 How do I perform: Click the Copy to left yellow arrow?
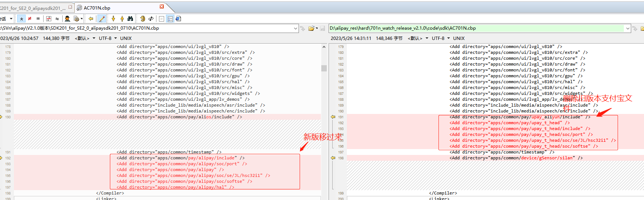click(91, 19)
